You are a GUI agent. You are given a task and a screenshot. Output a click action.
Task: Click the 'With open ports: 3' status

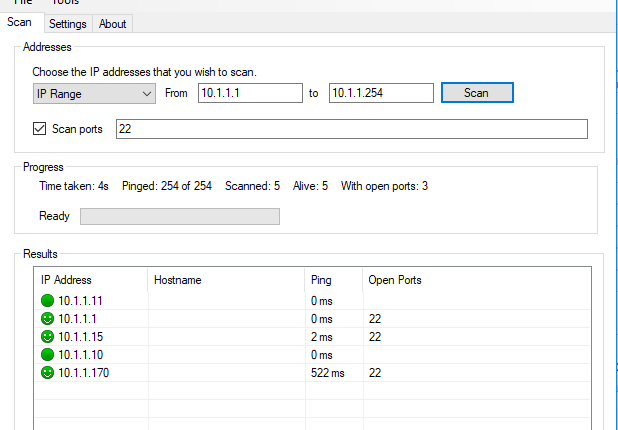[384, 186]
